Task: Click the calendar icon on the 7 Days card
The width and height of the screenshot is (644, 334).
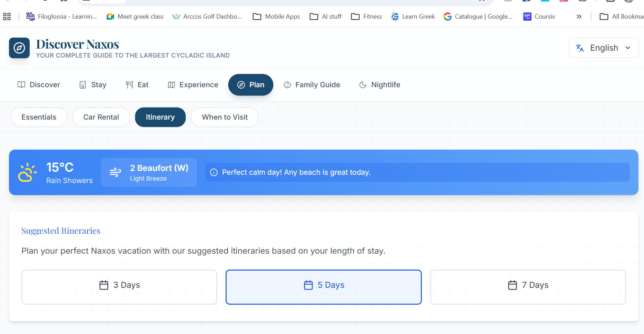Action: pos(512,285)
